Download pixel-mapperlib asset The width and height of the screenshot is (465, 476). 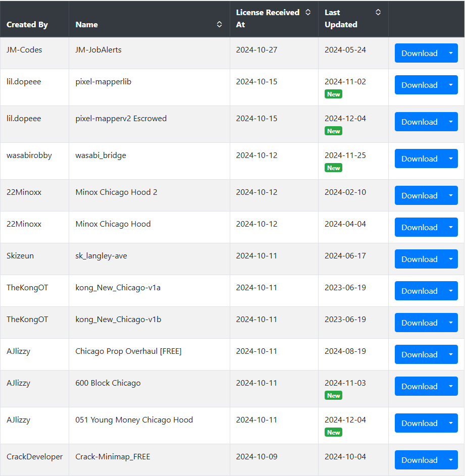pyautogui.click(x=420, y=85)
